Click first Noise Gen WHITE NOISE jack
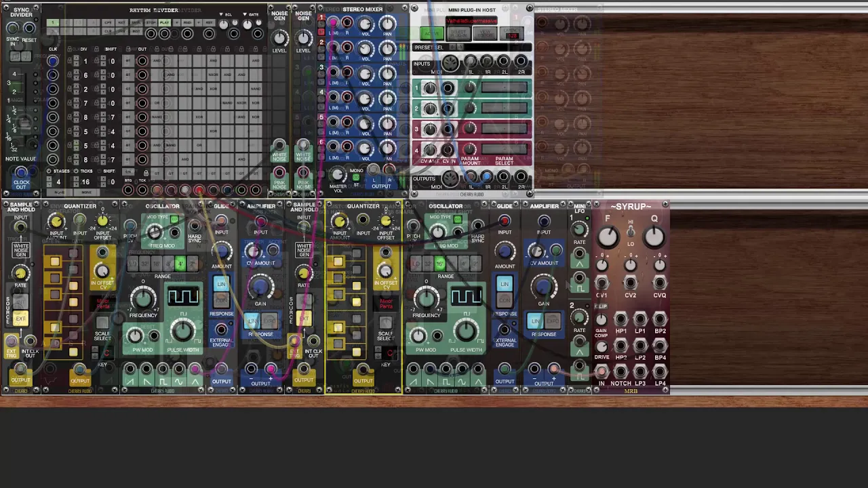Viewport: 868px width, 488px height. pos(279,145)
